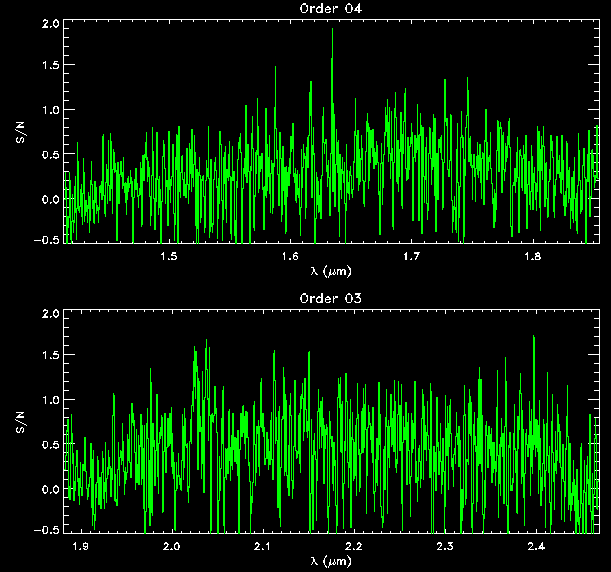This screenshot has width=611, height=572.
Task: Click the 1.9 x-axis tick label in Order 03
Action: (x=81, y=547)
